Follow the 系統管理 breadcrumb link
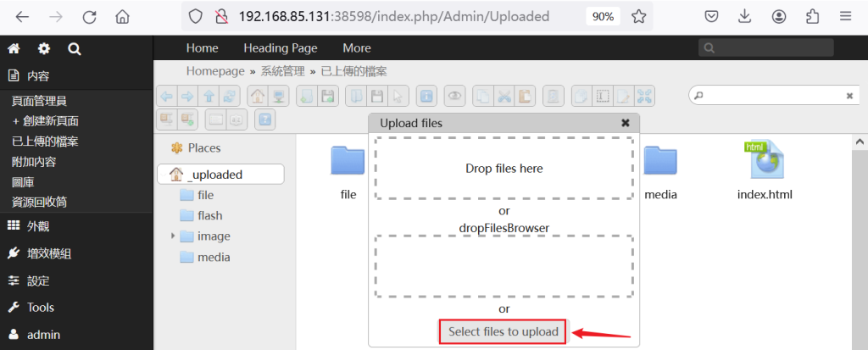The height and width of the screenshot is (350, 868). 282,71
